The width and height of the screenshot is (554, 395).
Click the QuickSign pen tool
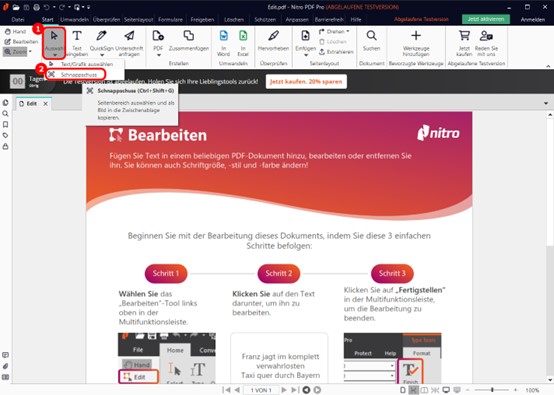tap(101, 43)
